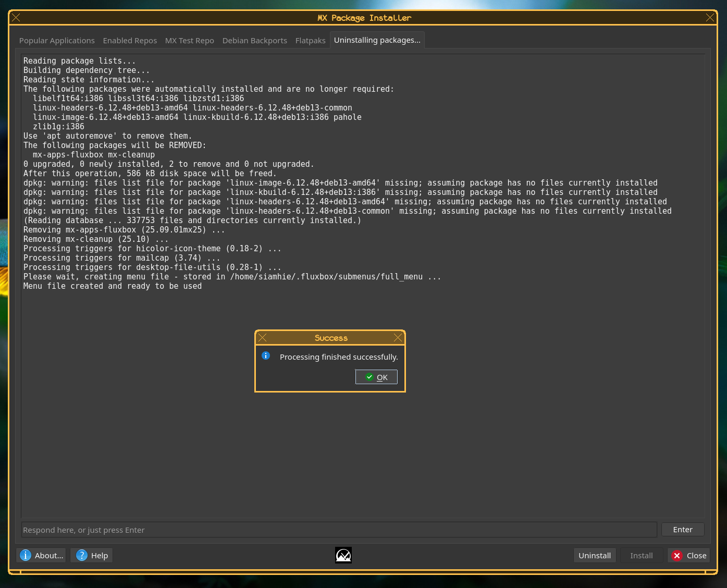Click the blue information icon in the Success dialog
Image resolution: width=727 pixels, height=588 pixels.
coord(266,356)
